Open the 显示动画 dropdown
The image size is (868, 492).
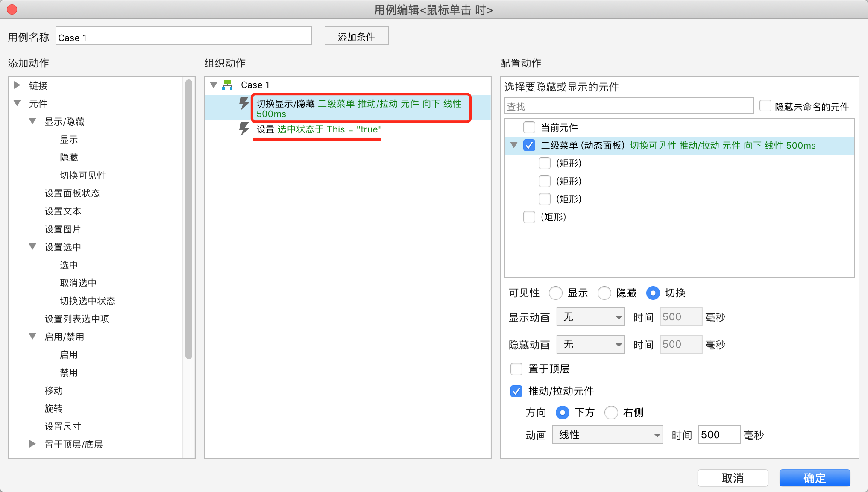tap(590, 317)
